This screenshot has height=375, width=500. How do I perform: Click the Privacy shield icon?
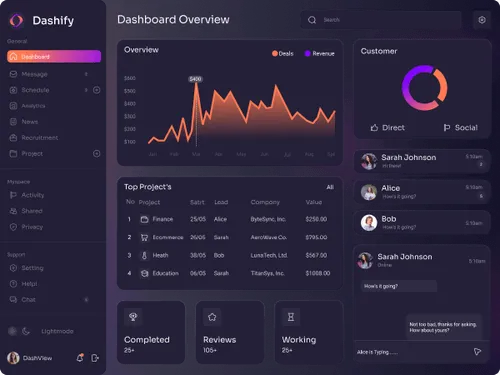pos(13,227)
